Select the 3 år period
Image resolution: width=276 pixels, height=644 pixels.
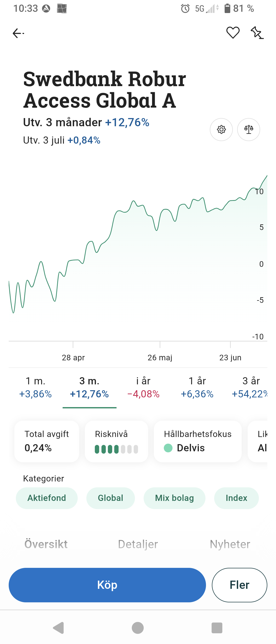(x=251, y=387)
